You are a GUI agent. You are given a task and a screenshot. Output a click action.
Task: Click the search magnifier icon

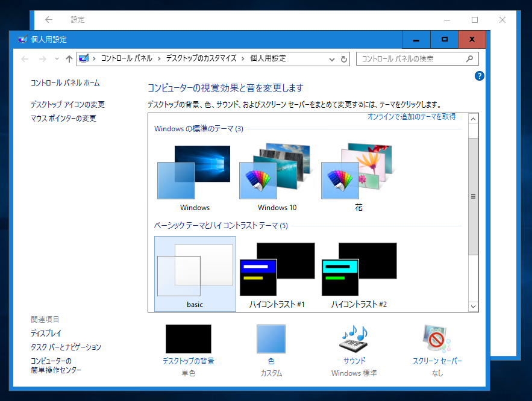tap(469, 59)
